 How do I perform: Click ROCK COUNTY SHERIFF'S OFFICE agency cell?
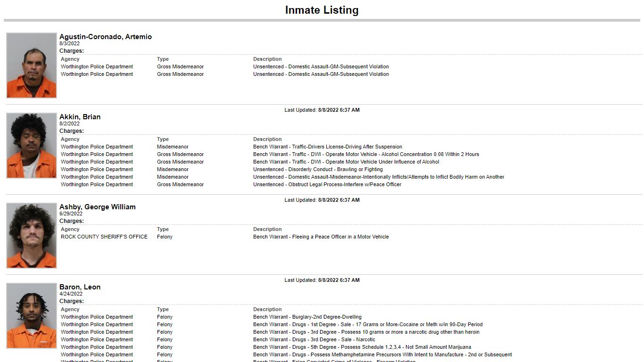point(104,237)
